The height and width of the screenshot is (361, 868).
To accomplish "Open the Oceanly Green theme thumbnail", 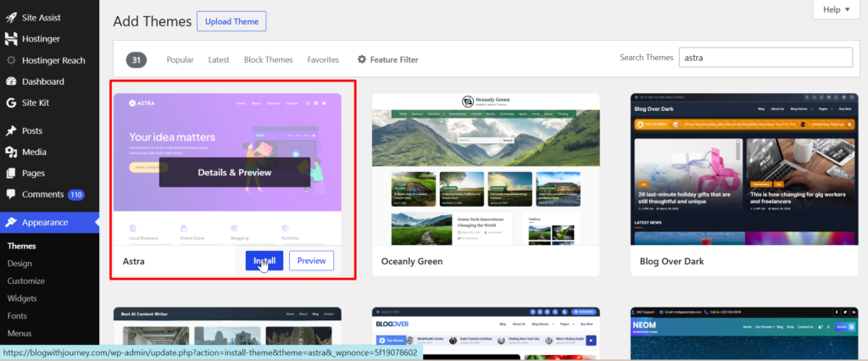I will (x=486, y=169).
